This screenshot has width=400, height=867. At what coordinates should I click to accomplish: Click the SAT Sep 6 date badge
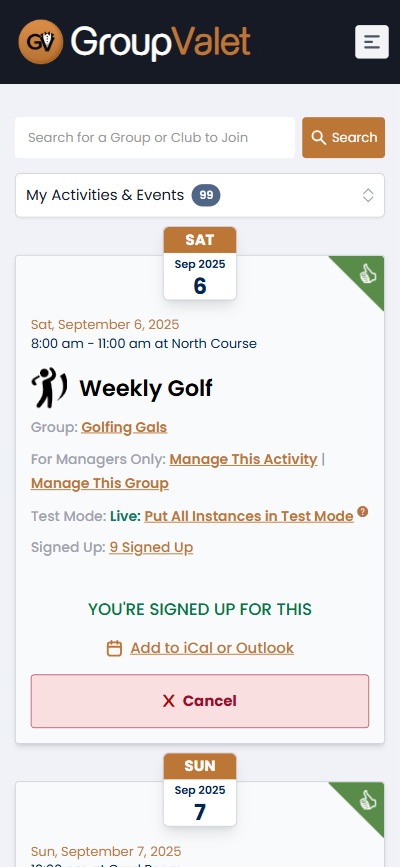click(x=200, y=263)
